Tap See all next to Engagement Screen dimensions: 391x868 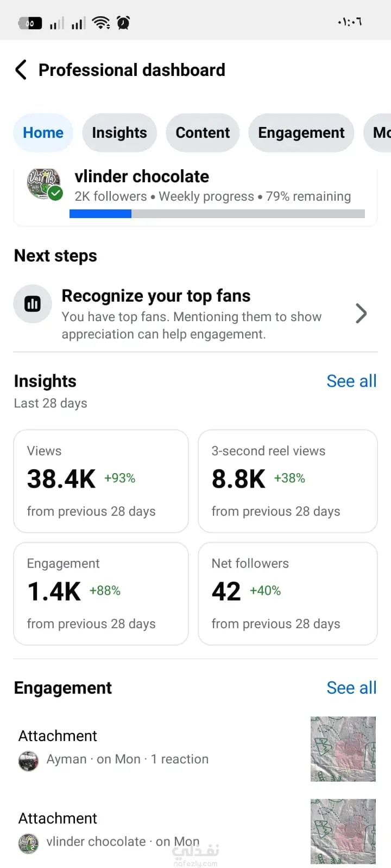(351, 688)
